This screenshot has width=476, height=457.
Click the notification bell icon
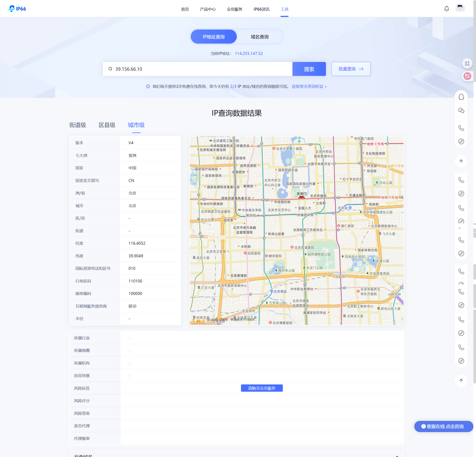[446, 9]
